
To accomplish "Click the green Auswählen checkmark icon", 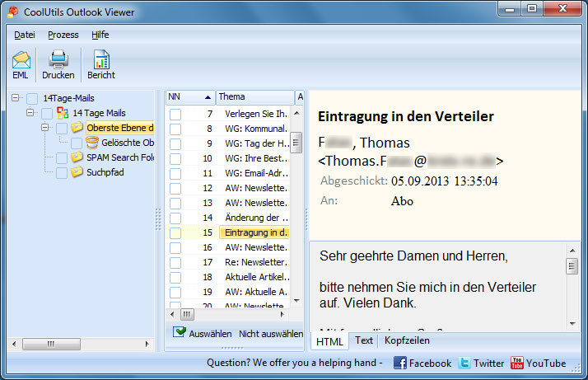I will [x=179, y=333].
